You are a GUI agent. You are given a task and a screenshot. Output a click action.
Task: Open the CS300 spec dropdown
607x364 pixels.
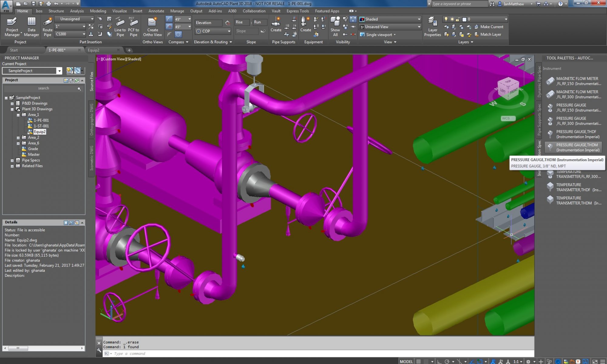click(x=70, y=34)
